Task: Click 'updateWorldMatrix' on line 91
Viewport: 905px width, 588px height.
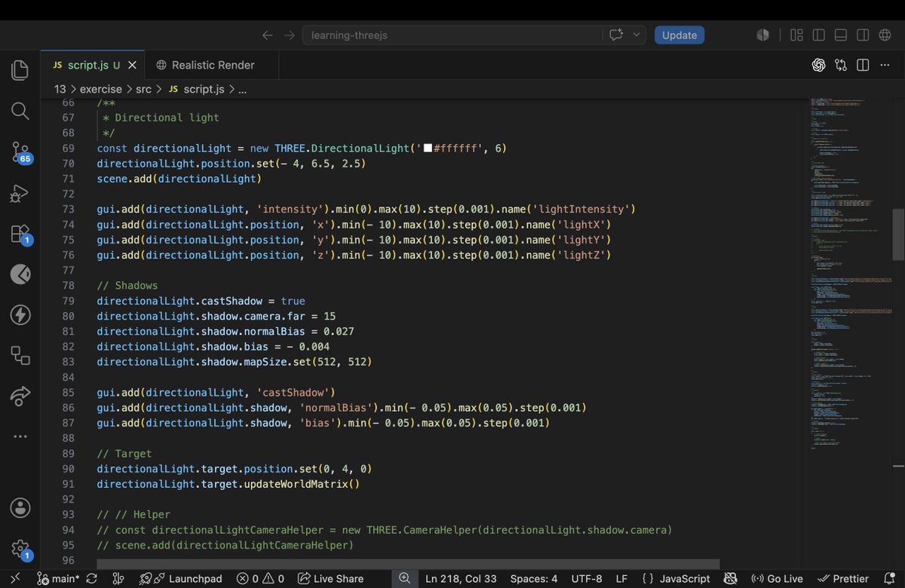Action: pos(296,484)
